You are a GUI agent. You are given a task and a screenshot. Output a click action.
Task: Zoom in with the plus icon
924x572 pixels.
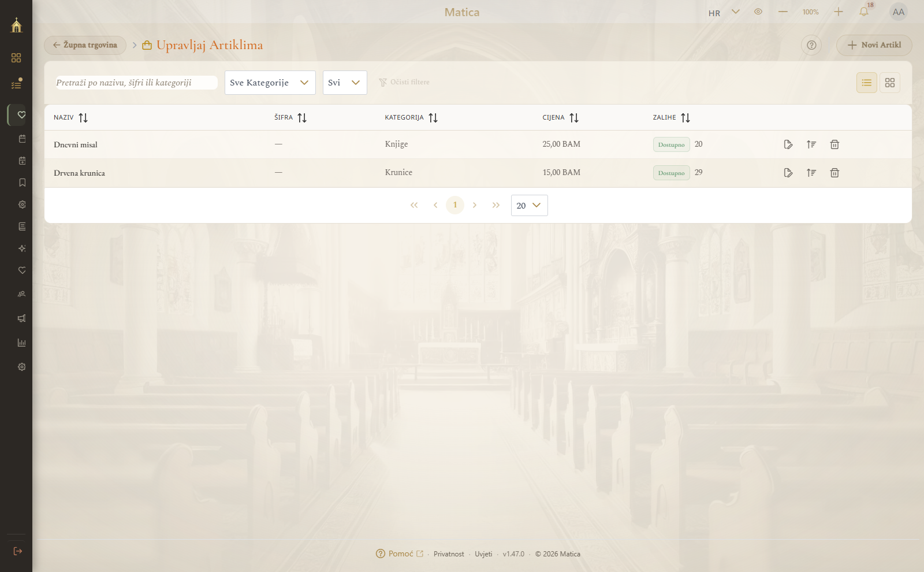pyautogui.click(x=839, y=12)
